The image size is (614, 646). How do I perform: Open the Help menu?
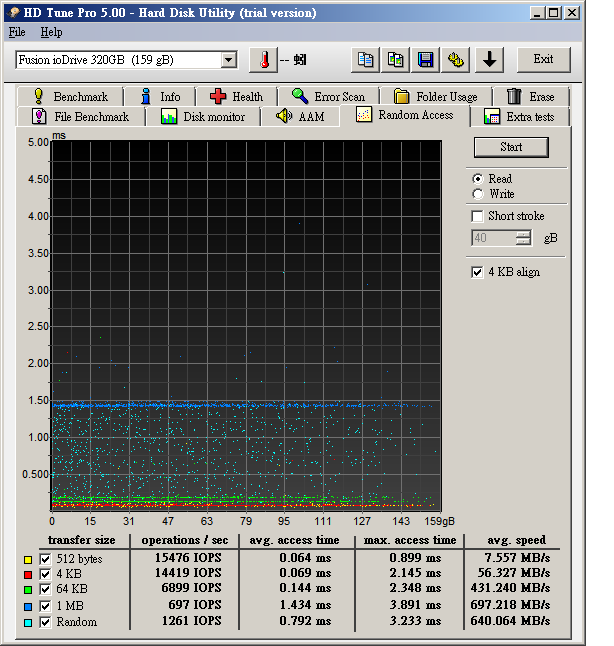click(51, 32)
